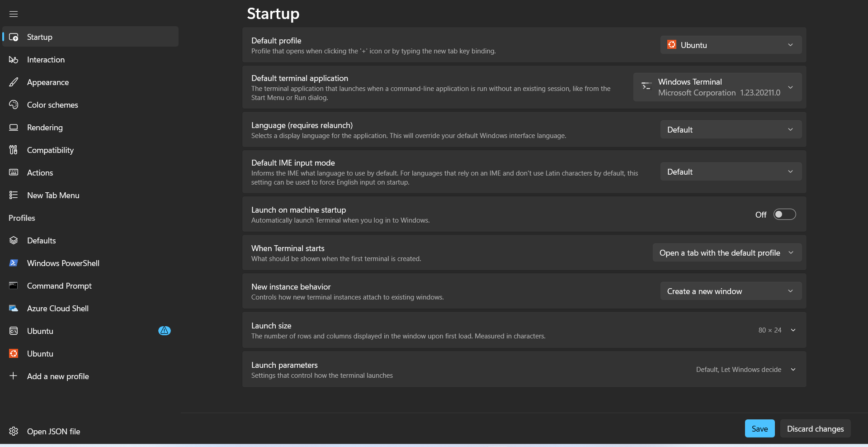Toggle Launch on machine startup switch

tap(784, 214)
